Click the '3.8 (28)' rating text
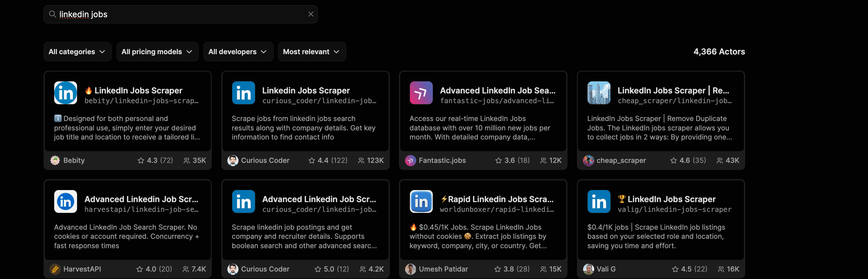 click(516, 269)
